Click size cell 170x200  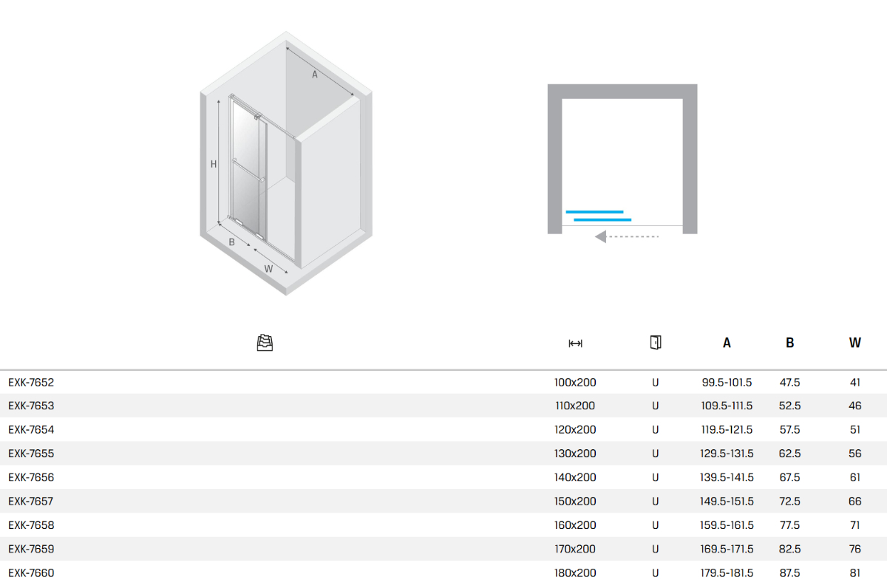coord(575,549)
